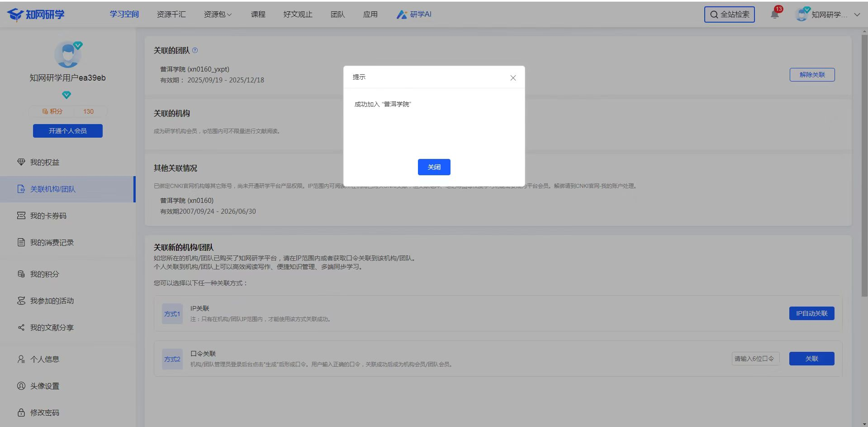Open 我的卡券码 in the sidebar
Image resolution: width=868 pixels, height=427 pixels.
click(48, 216)
